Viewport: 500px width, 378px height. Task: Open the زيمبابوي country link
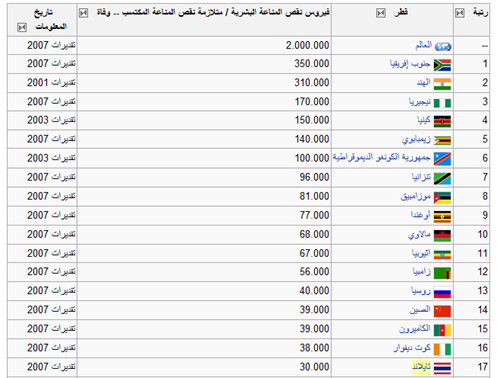(416, 139)
